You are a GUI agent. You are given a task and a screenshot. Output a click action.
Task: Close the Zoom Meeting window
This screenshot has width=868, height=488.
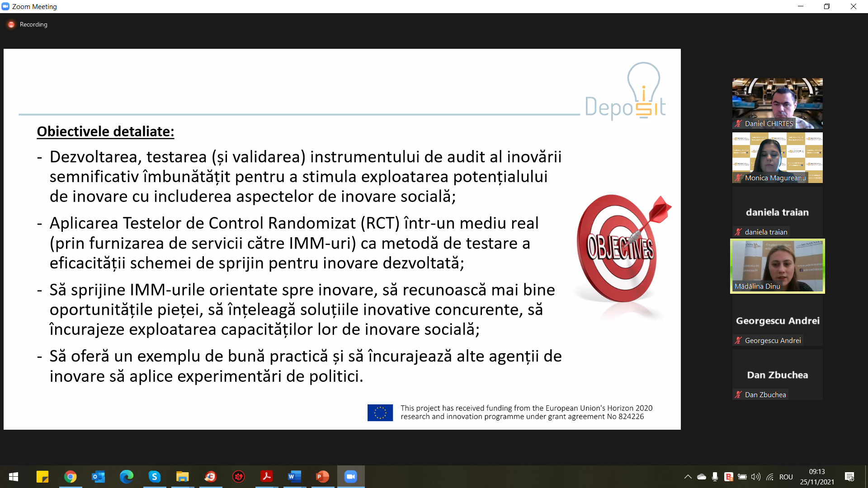[854, 6]
